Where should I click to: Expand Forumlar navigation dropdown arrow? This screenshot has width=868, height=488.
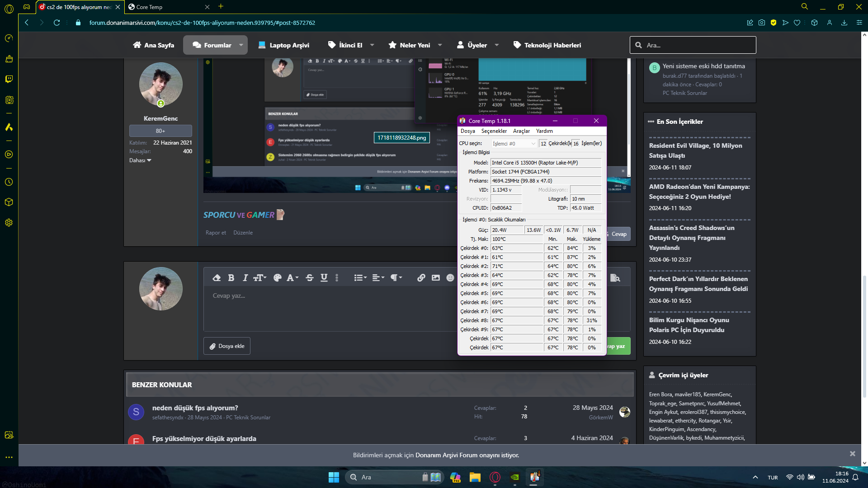click(241, 45)
